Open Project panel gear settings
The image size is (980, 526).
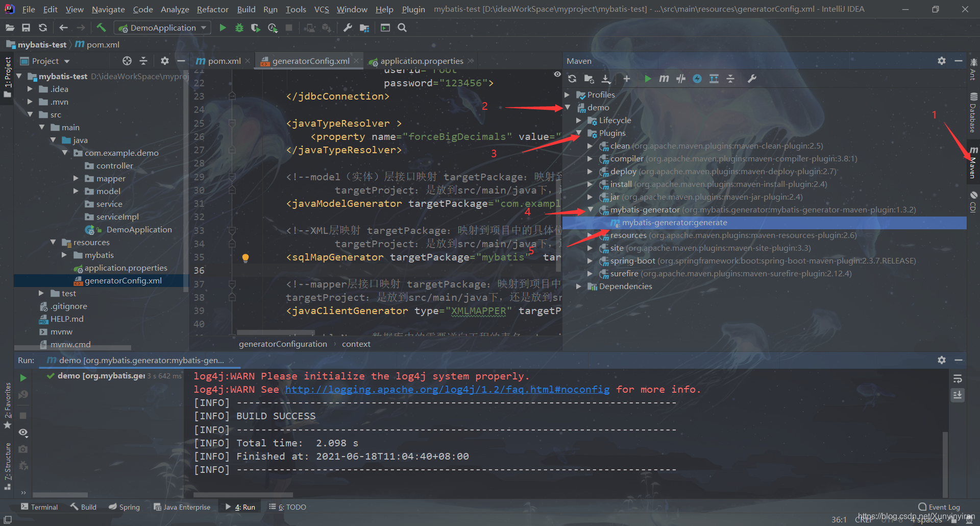coord(164,61)
